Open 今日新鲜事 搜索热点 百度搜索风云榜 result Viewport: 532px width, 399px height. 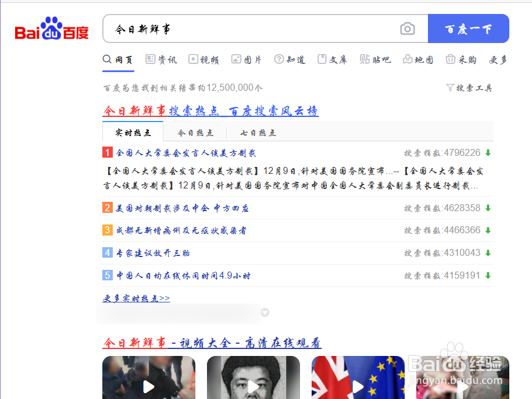[210, 111]
